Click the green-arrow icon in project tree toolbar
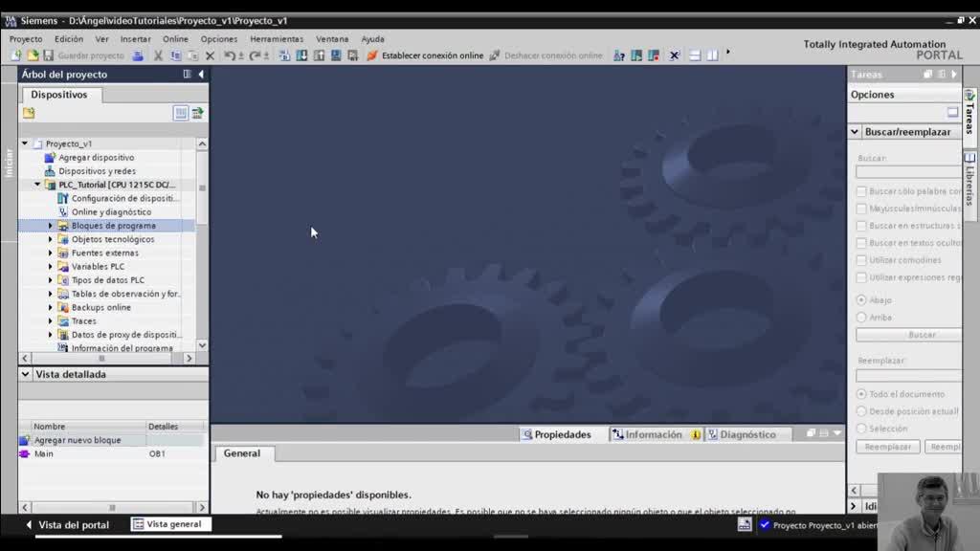 click(197, 113)
